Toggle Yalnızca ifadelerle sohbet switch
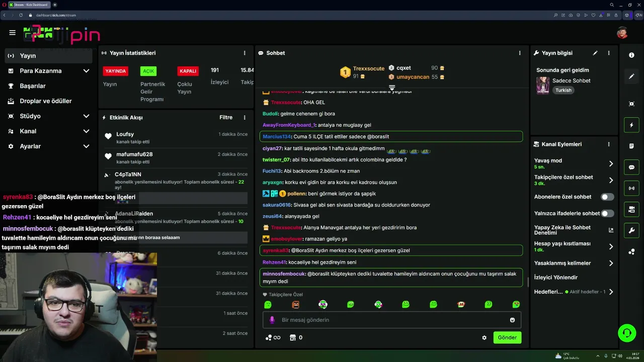The image size is (644, 362). point(607,213)
